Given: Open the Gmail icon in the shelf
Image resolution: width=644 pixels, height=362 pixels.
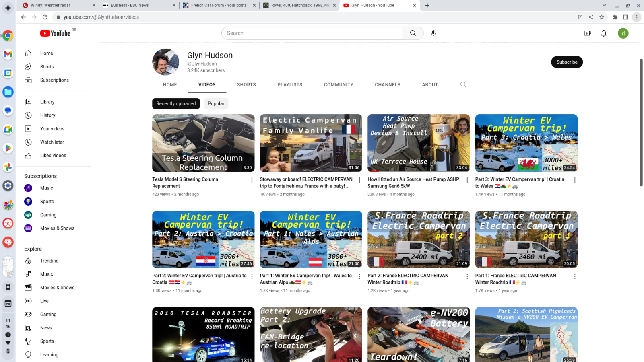Looking at the screenshot, I should [8, 54].
